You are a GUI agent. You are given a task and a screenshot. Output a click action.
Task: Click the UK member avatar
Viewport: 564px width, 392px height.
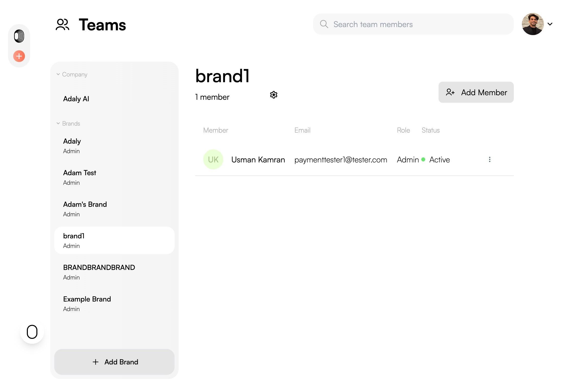tap(213, 159)
